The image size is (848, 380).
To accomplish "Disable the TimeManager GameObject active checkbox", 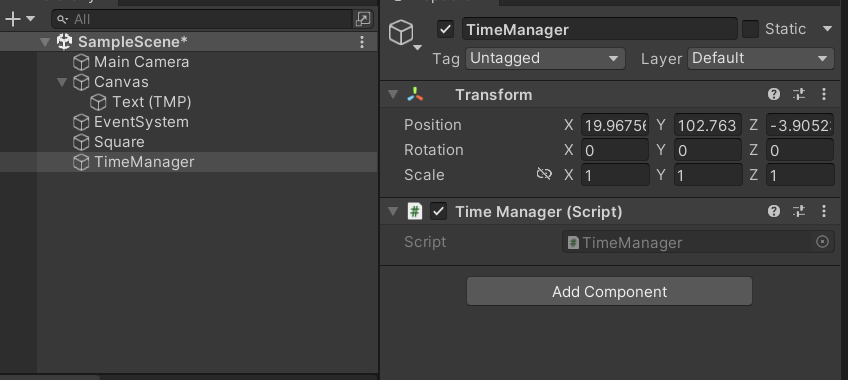I will coord(445,29).
